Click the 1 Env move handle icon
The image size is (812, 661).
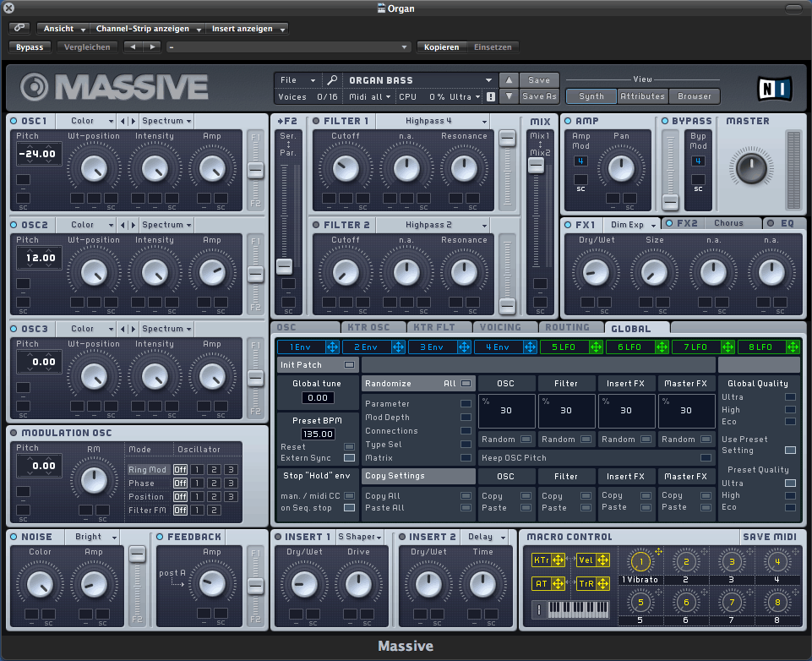(x=331, y=347)
